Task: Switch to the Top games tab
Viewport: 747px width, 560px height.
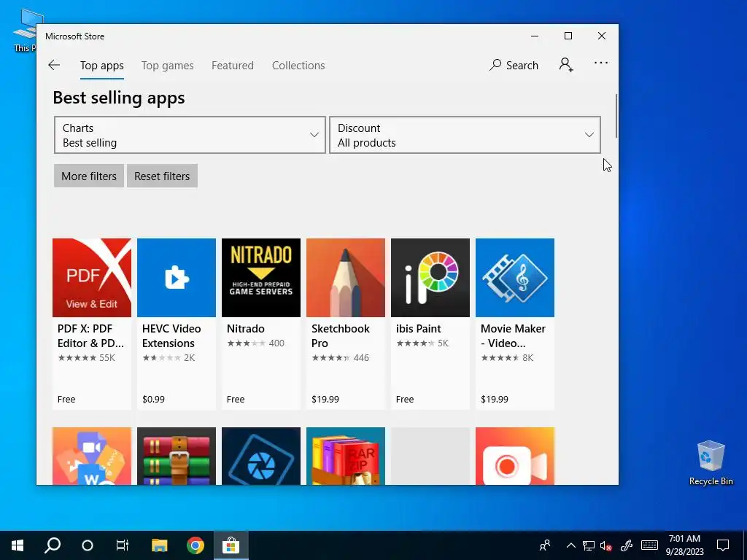Action: [x=168, y=66]
